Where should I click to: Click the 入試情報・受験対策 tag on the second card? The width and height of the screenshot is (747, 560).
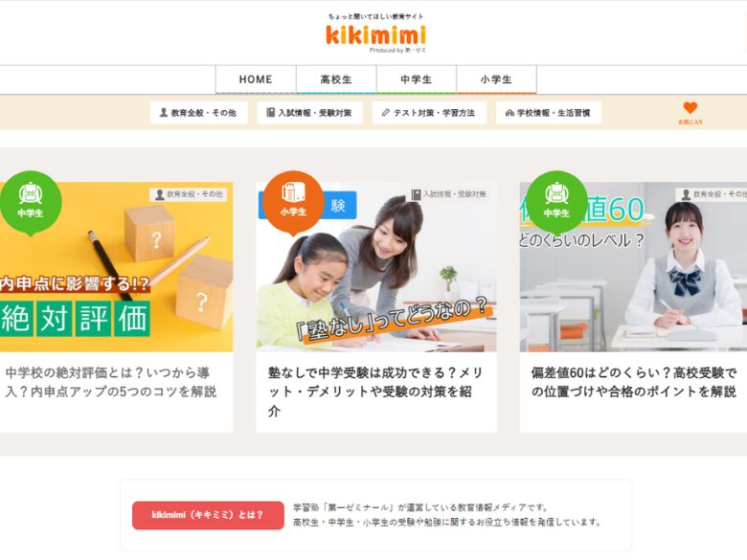[448, 194]
